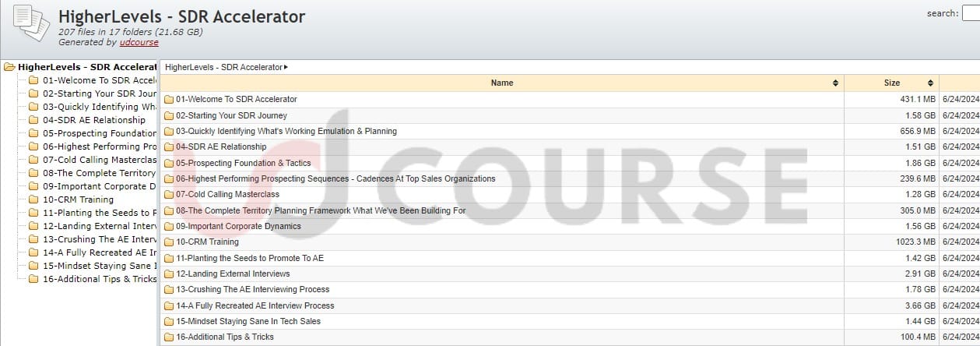Click the breadcrumb arrow after SDR Accelerator
This screenshot has height=346, width=980.
286,68
